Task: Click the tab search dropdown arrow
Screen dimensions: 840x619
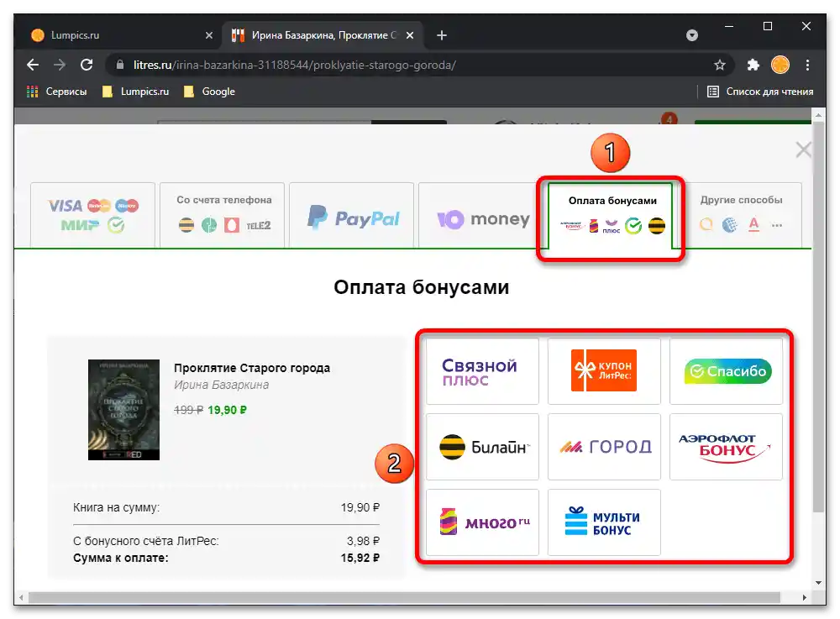Action: click(692, 35)
